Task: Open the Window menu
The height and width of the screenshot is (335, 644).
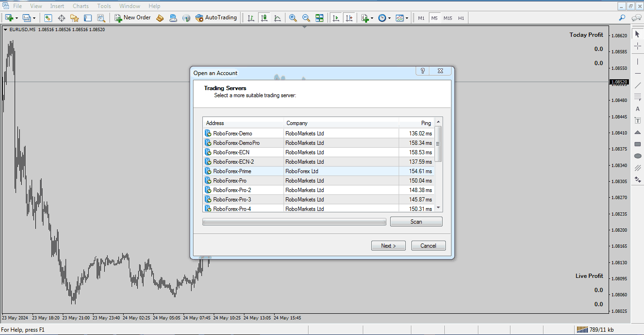Action: coord(129,6)
